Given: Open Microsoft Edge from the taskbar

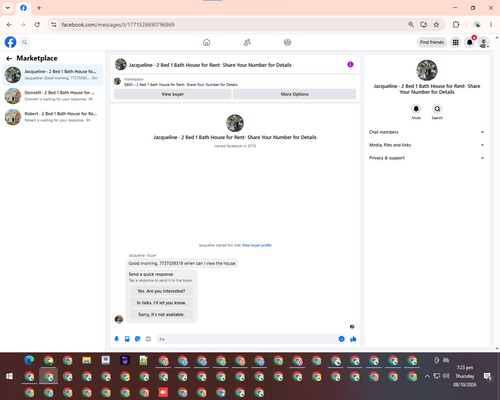Looking at the screenshot, I should point(29,360).
